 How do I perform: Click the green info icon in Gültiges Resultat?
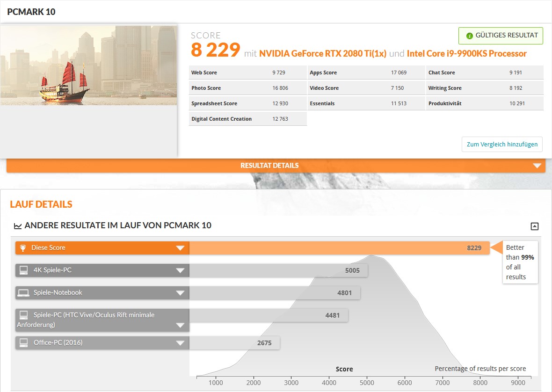coord(470,36)
